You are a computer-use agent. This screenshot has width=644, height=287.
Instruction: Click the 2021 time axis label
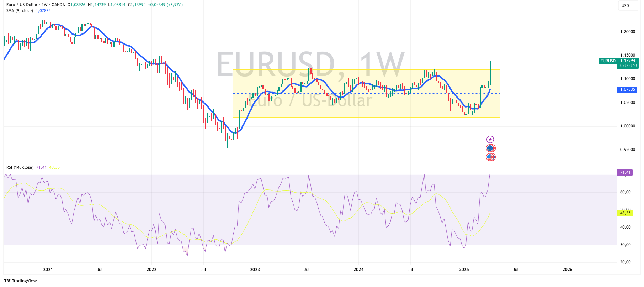48,270
